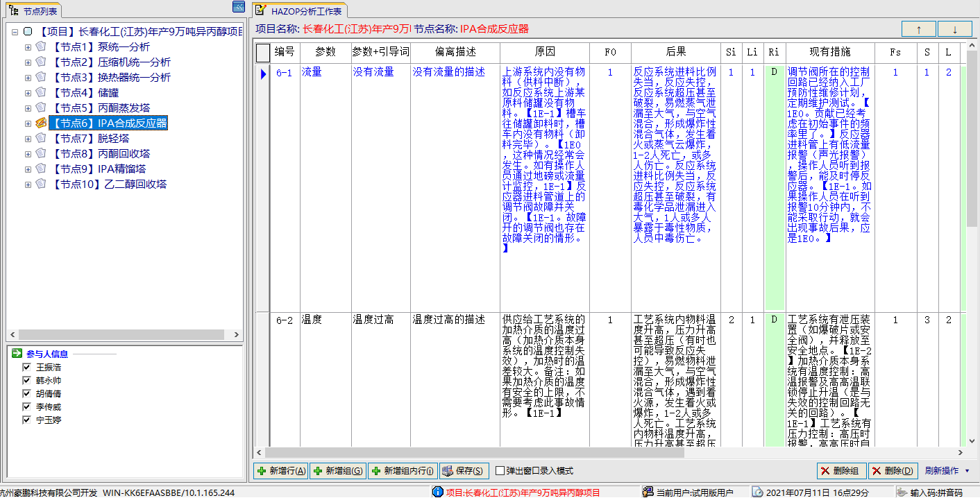The width and height of the screenshot is (980, 498).
Task: Open the 刷新操作 dropdown menu
Action: coord(947,471)
